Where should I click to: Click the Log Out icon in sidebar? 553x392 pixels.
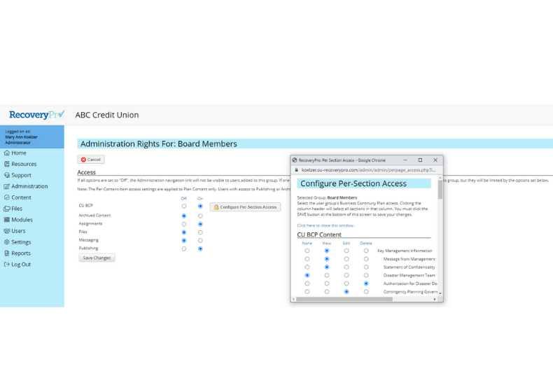pyautogui.click(x=7, y=265)
